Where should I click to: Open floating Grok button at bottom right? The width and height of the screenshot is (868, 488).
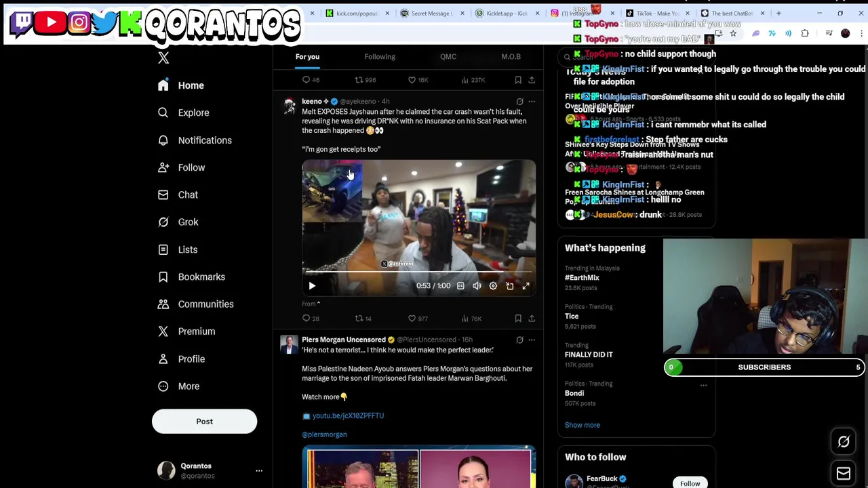click(844, 442)
